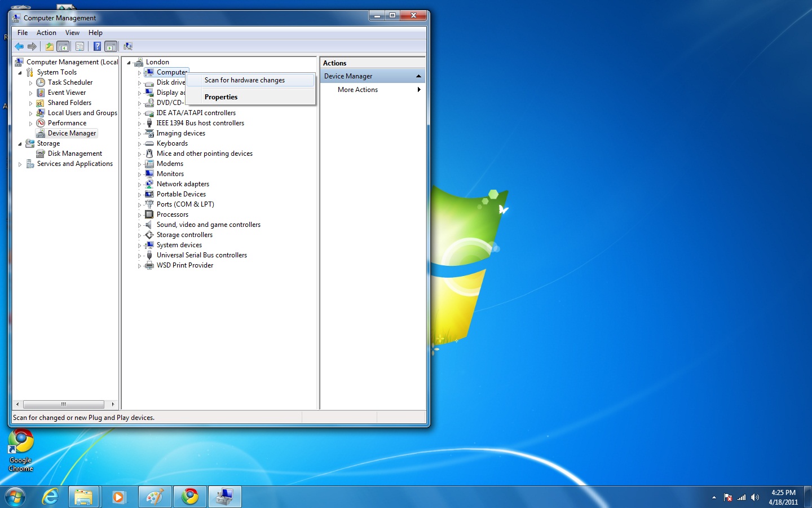812x508 pixels.
Task: Click the console tree horizontal scrollbar thumb
Action: 63,404
